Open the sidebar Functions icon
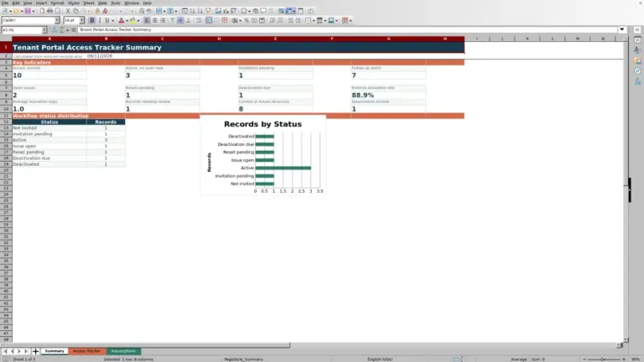 coord(637,81)
